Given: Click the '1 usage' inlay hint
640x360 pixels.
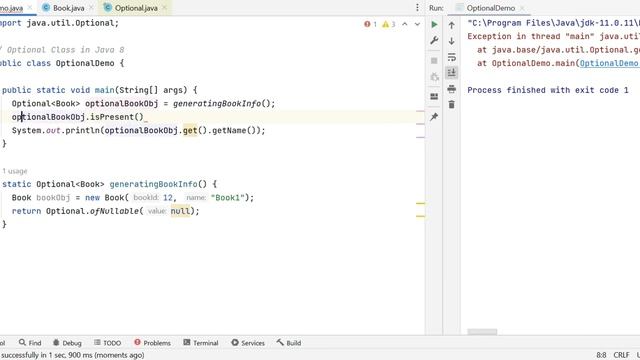Looking at the screenshot, I should pyautogui.click(x=15, y=171).
